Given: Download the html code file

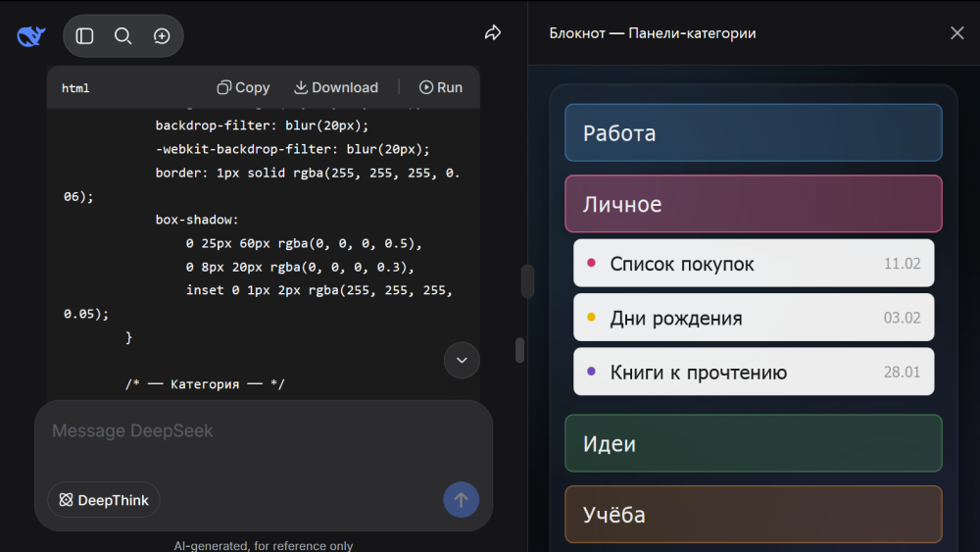Looking at the screenshot, I should point(335,87).
